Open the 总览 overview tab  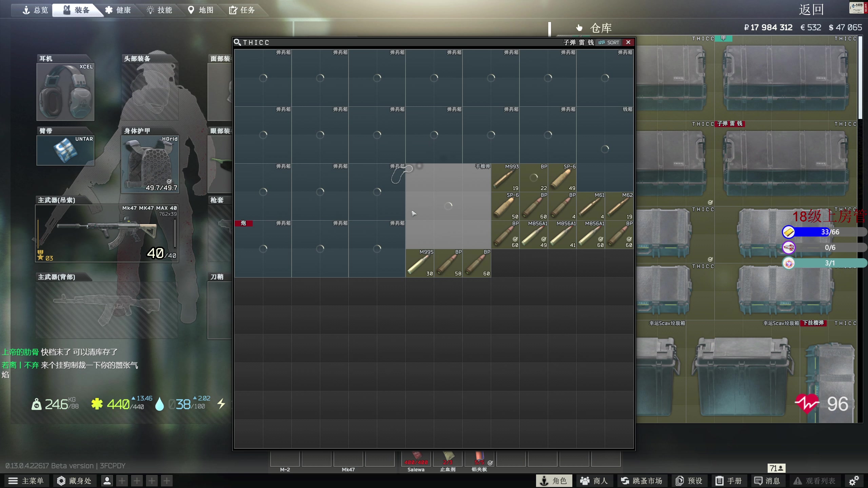[x=35, y=10]
